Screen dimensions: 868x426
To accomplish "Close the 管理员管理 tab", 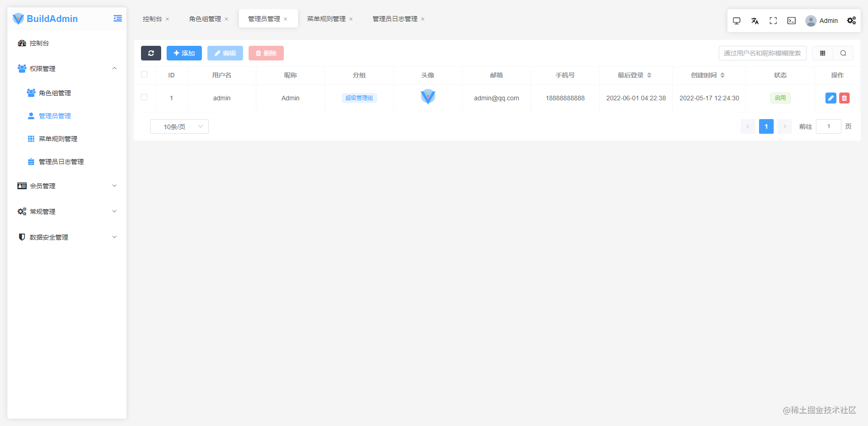I will click(x=286, y=19).
